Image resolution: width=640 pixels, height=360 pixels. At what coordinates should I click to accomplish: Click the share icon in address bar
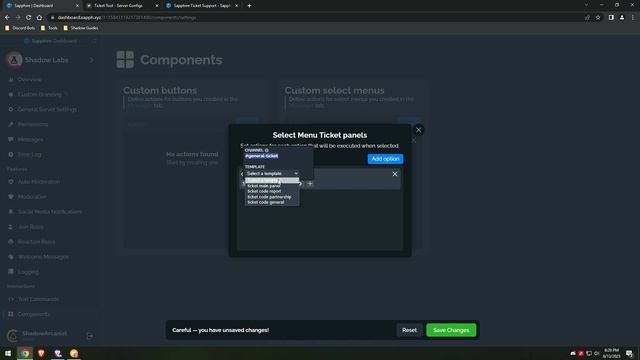point(587,18)
